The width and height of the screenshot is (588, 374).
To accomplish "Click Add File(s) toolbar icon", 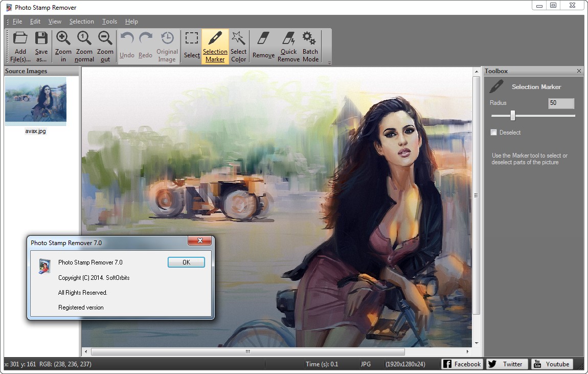I will pyautogui.click(x=20, y=38).
